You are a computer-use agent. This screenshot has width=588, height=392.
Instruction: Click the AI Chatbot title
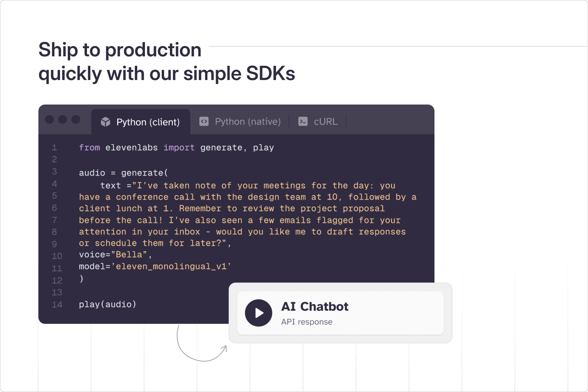(x=315, y=307)
